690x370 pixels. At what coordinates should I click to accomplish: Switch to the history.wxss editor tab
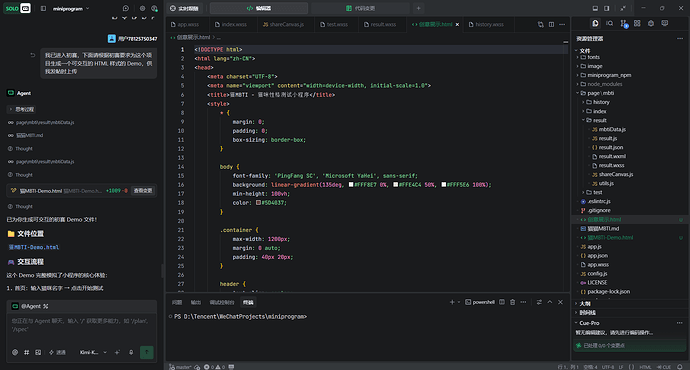pos(486,25)
